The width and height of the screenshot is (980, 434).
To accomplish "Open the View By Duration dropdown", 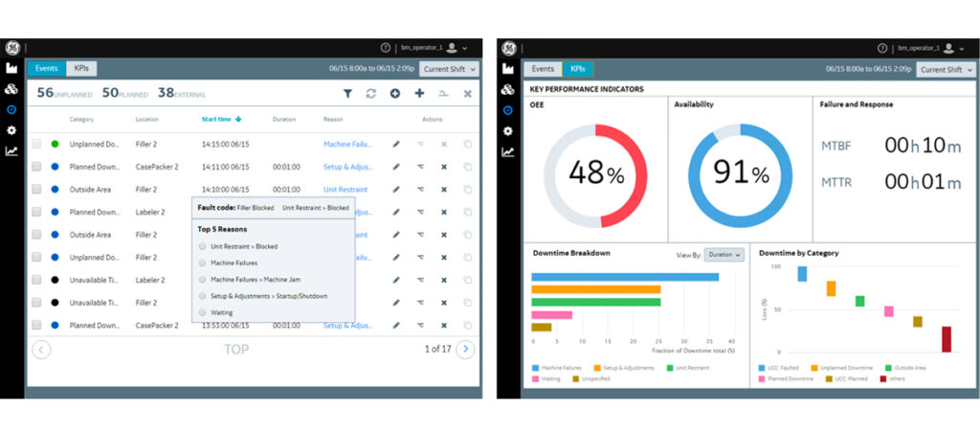I will [x=724, y=255].
